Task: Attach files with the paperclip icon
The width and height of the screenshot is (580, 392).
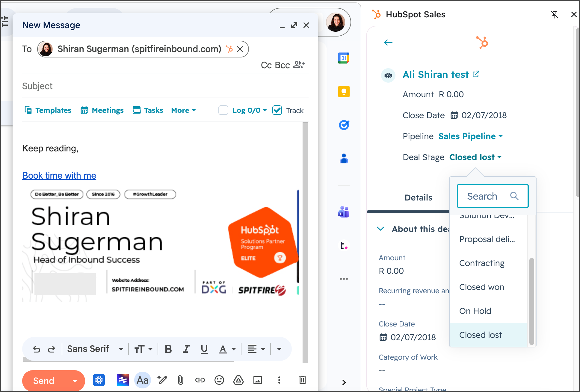Action: click(180, 380)
